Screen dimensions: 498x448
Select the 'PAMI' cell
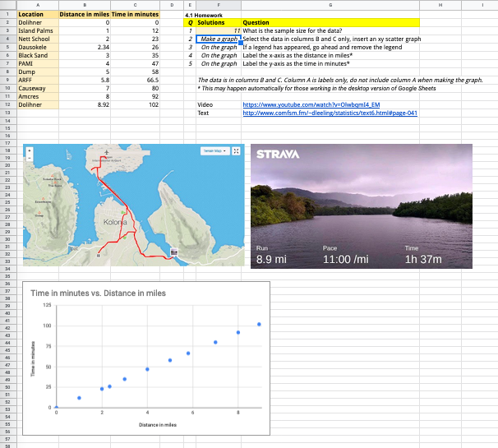pos(38,64)
